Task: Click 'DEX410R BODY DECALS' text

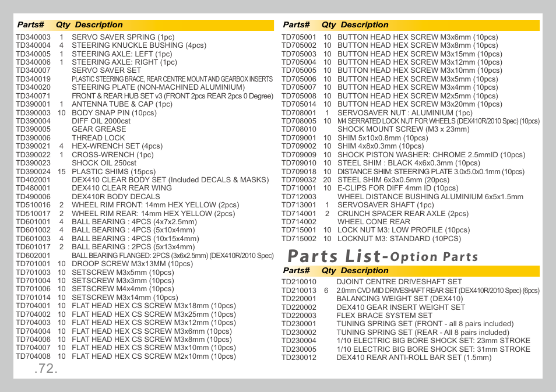Action: (116, 197)
